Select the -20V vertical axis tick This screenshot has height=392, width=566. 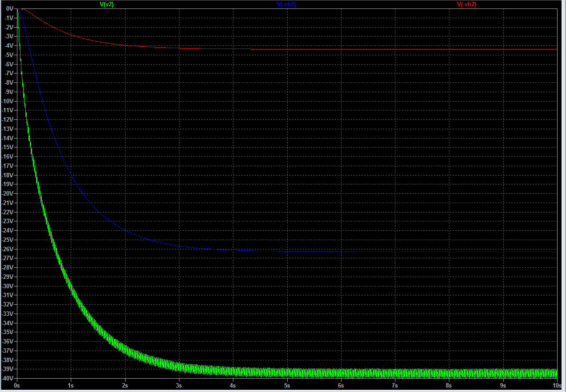tap(7, 193)
